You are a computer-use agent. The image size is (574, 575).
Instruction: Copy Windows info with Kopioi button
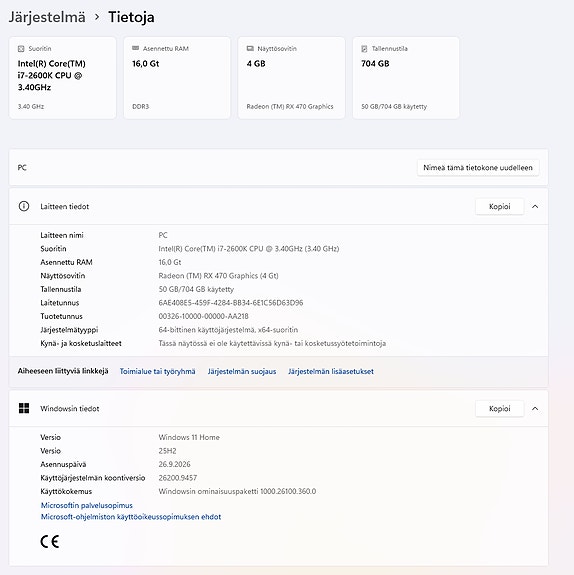[500, 409]
